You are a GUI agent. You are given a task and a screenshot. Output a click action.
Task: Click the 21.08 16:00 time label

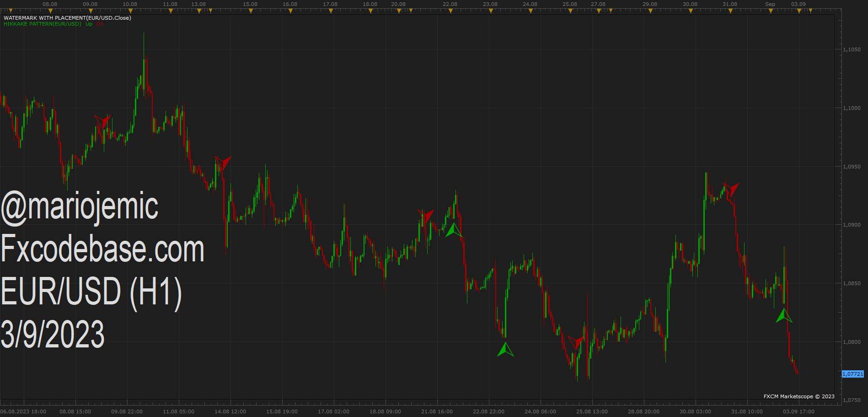437,412
